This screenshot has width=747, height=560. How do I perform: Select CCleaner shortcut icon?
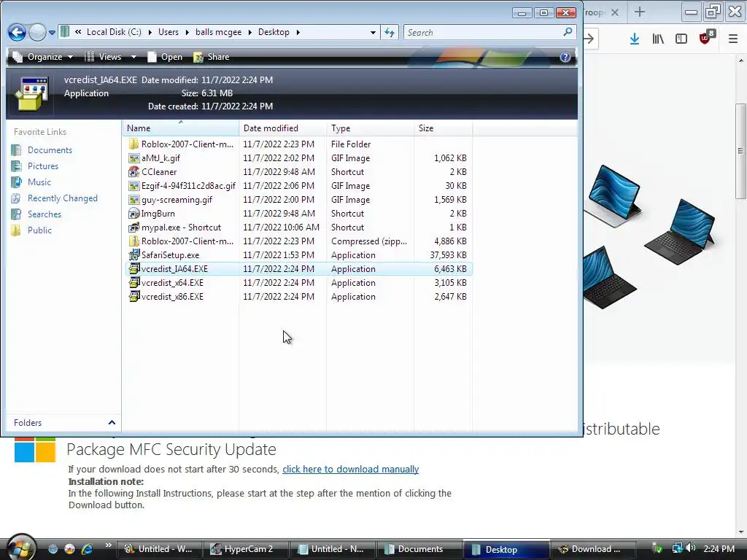pyautogui.click(x=134, y=171)
